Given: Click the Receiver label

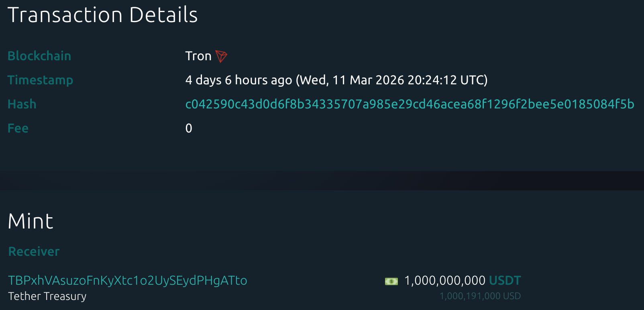Looking at the screenshot, I should pos(34,252).
